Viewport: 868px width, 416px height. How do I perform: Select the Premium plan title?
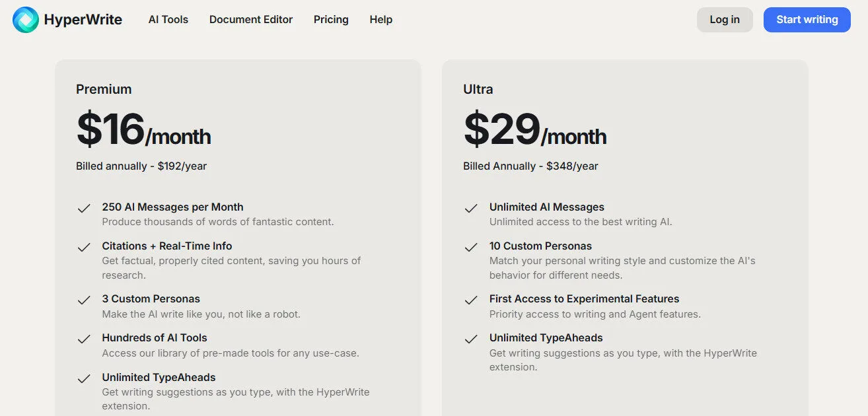[104, 89]
